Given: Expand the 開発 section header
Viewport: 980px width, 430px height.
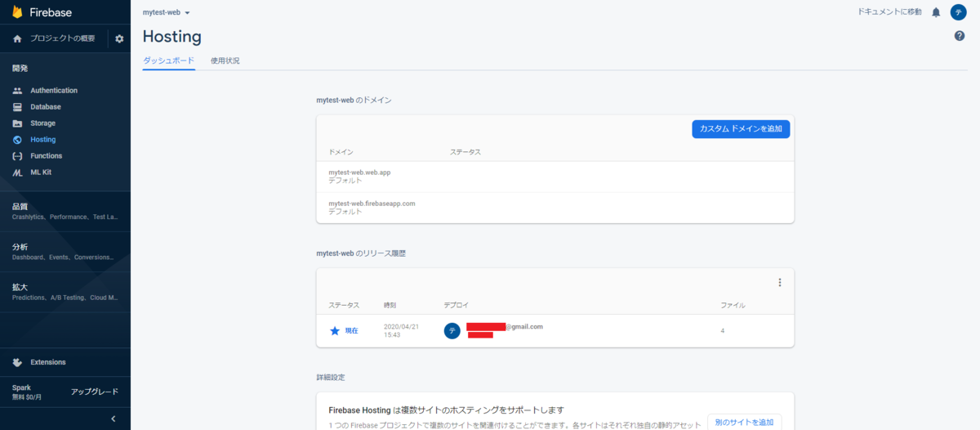Looking at the screenshot, I should [x=20, y=68].
